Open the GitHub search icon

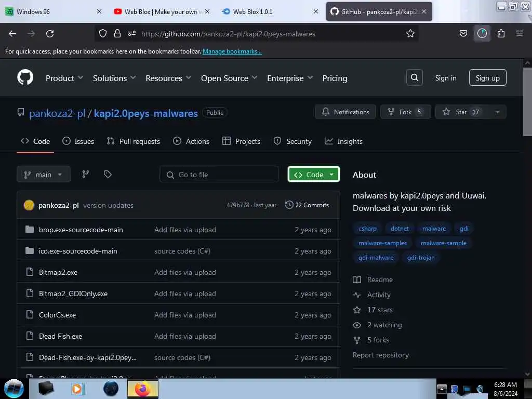pyautogui.click(x=414, y=78)
